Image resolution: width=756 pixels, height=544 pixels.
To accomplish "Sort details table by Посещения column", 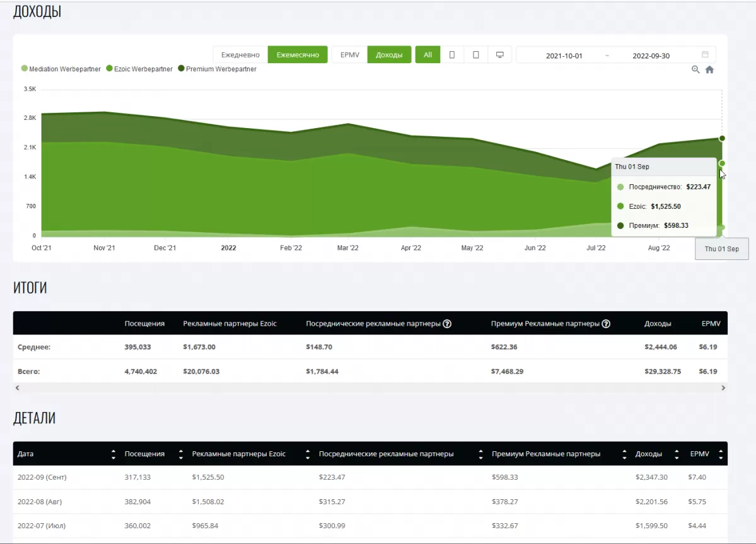I will click(180, 454).
